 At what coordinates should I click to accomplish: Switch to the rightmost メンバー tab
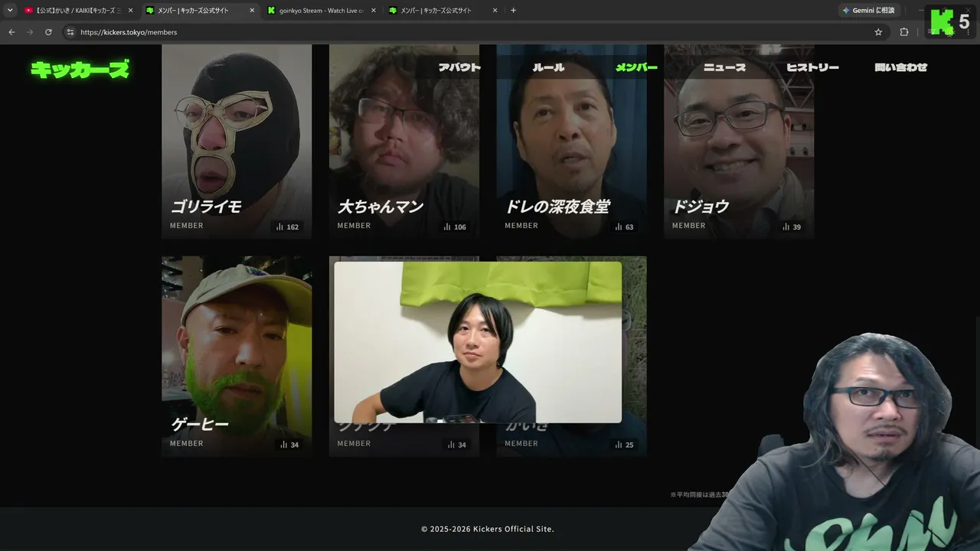442,11
